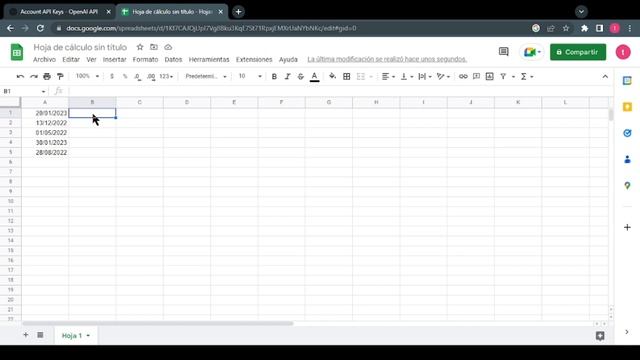Open the Datos menu

tap(173, 60)
